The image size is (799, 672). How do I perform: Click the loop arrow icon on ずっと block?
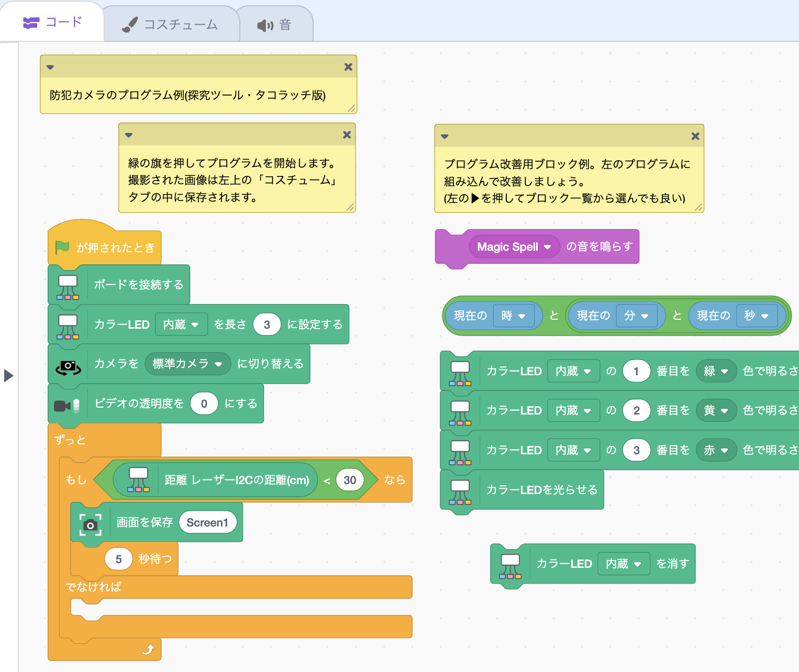pos(148,649)
